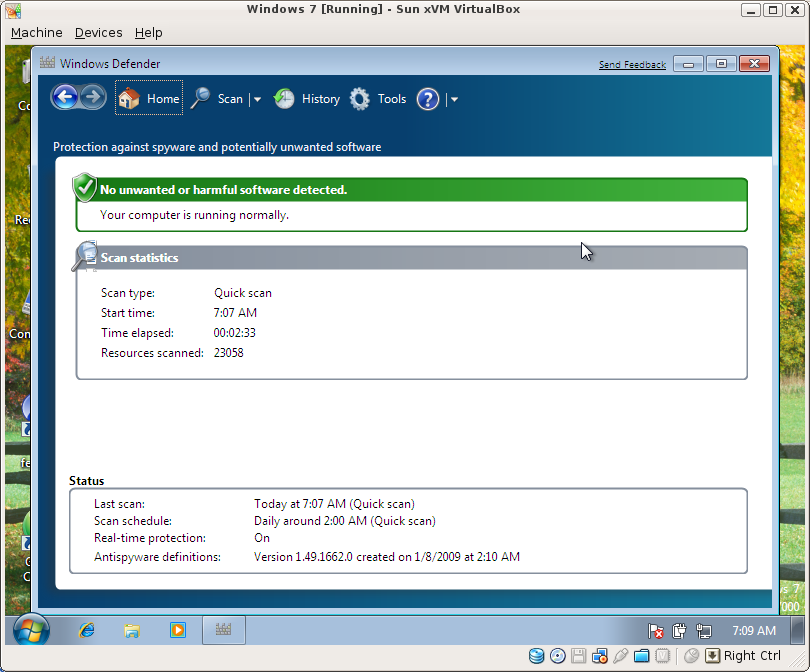
Task: Click the network icon in system tray
Action: tap(704, 631)
